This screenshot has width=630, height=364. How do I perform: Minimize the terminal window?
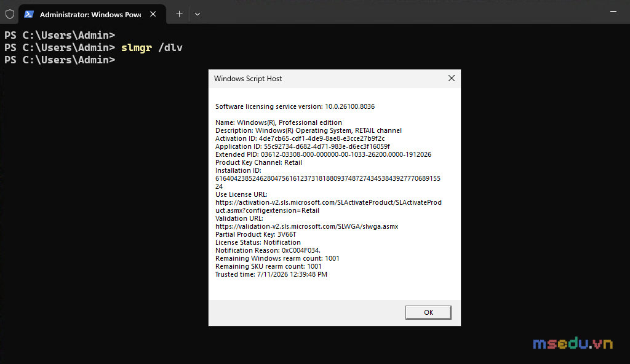(x=613, y=12)
